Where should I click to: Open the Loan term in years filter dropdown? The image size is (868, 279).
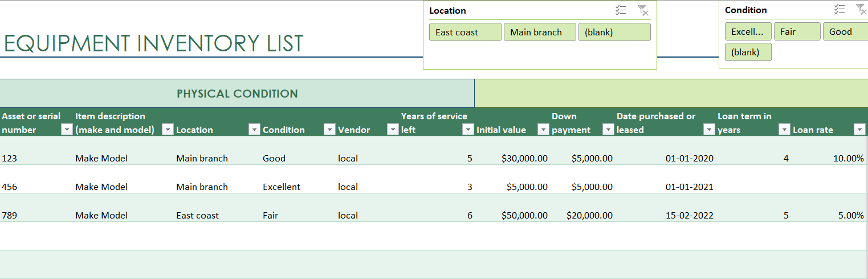(784, 130)
